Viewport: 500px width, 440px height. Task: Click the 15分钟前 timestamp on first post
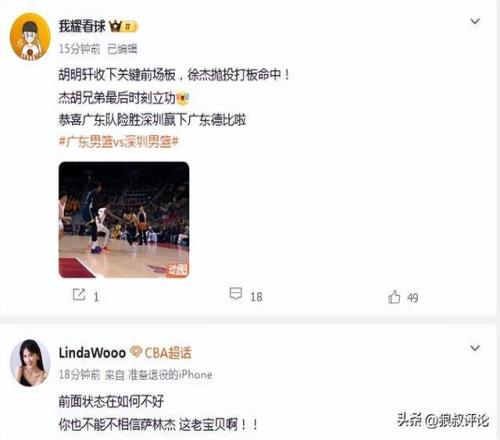79,49
